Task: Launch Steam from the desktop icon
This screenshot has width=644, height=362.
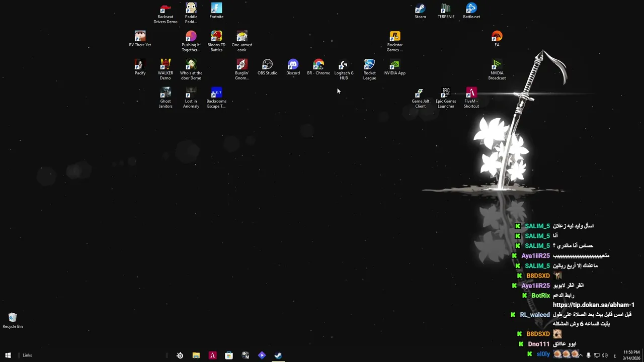Action: (420, 11)
